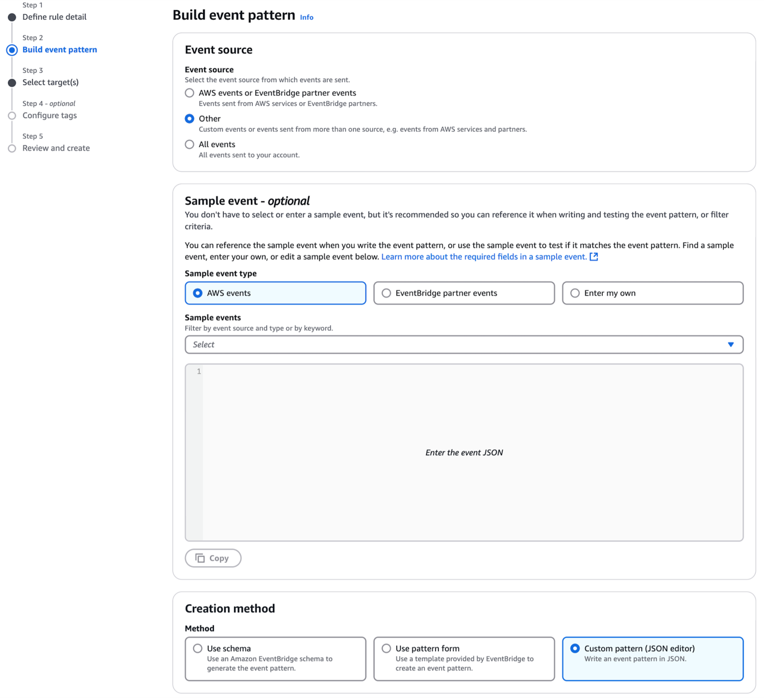Select "Enter my own" sample event type
This screenshot has width=764, height=700.
pos(575,293)
